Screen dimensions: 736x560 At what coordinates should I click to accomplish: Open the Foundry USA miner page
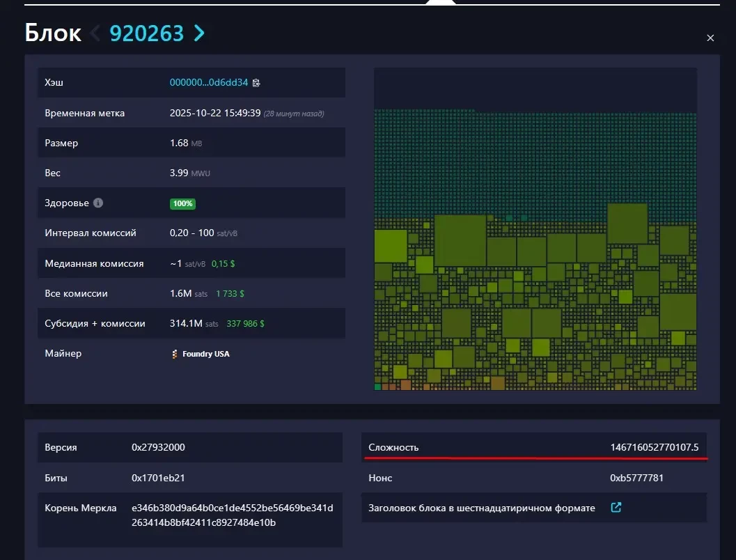click(x=205, y=354)
